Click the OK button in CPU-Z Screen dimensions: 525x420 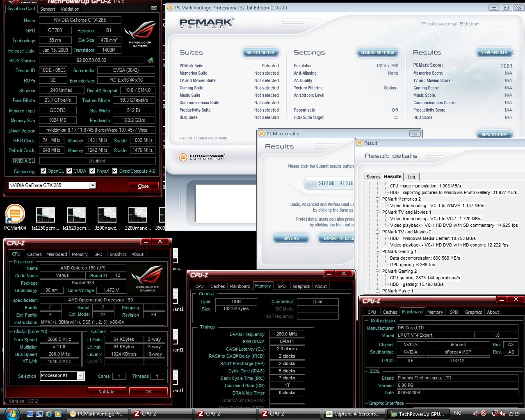click(148, 392)
